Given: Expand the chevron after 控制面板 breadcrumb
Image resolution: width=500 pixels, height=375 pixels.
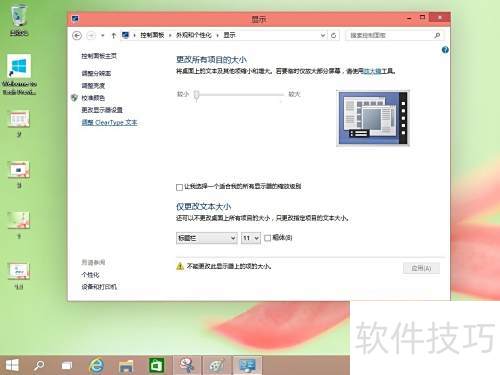Looking at the screenshot, I should (170, 35).
